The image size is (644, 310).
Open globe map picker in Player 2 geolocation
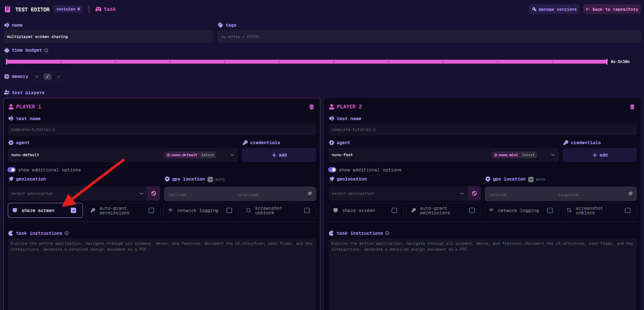474,193
